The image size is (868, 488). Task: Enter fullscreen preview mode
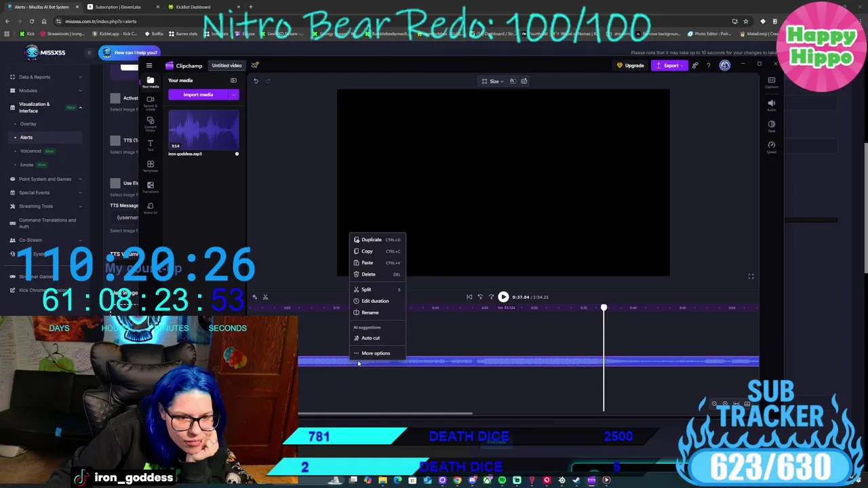click(751, 277)
